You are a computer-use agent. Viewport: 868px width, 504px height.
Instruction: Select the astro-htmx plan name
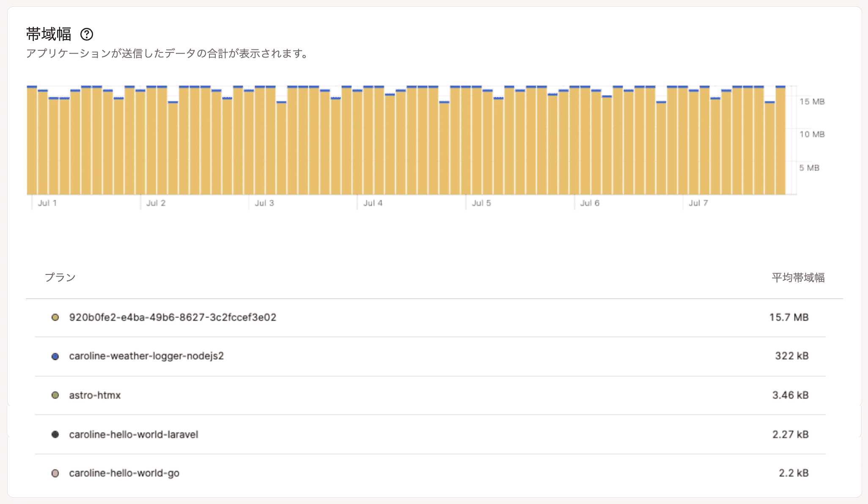(95, 395)
